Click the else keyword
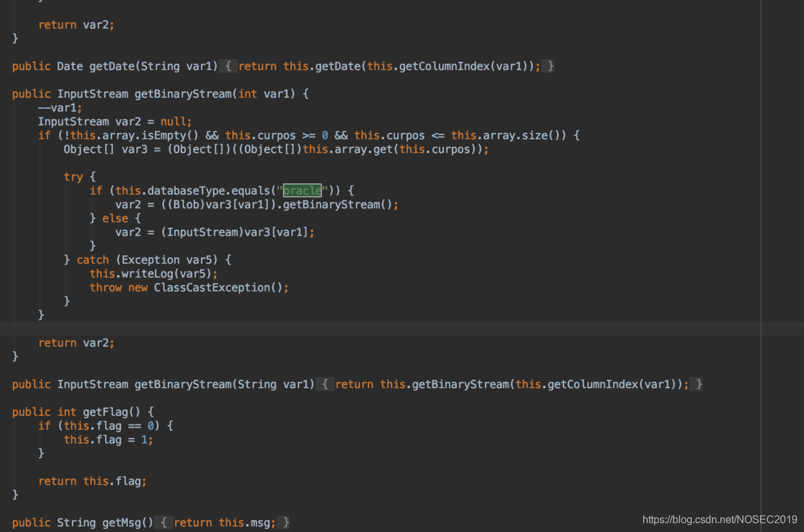Image resolution: width=804 pixels, height=532 pixels. [115, 218]
